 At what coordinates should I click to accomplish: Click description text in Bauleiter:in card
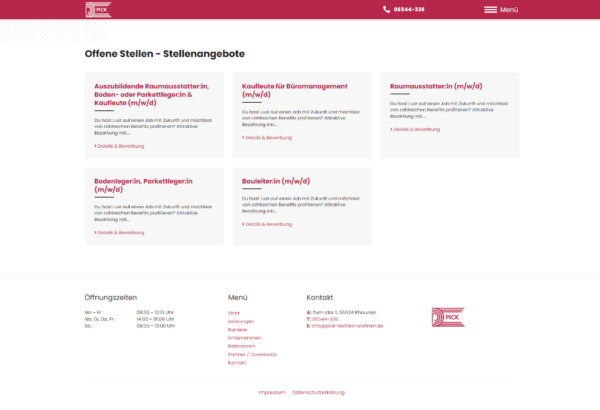(301, 205)
